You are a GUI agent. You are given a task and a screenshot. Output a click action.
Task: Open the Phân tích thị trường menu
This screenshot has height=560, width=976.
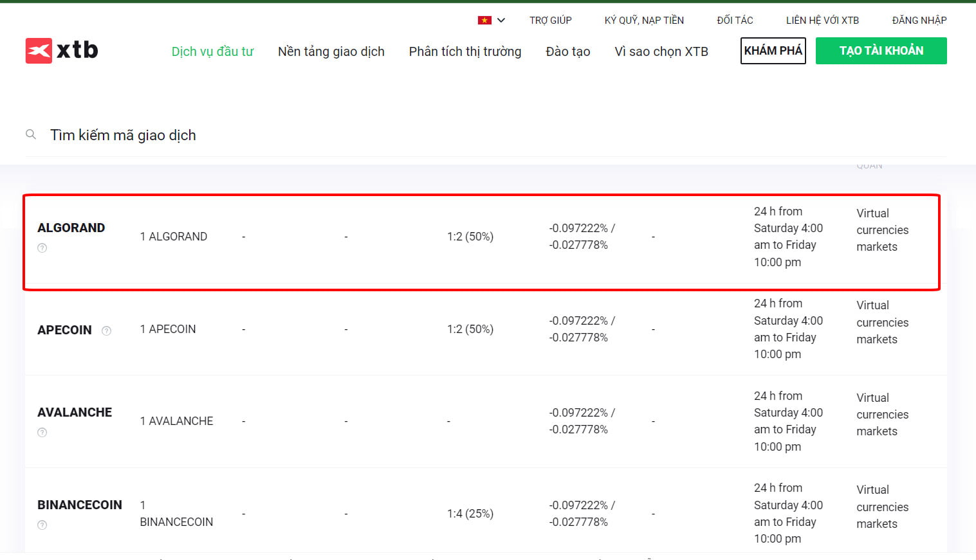pos(465,51)
